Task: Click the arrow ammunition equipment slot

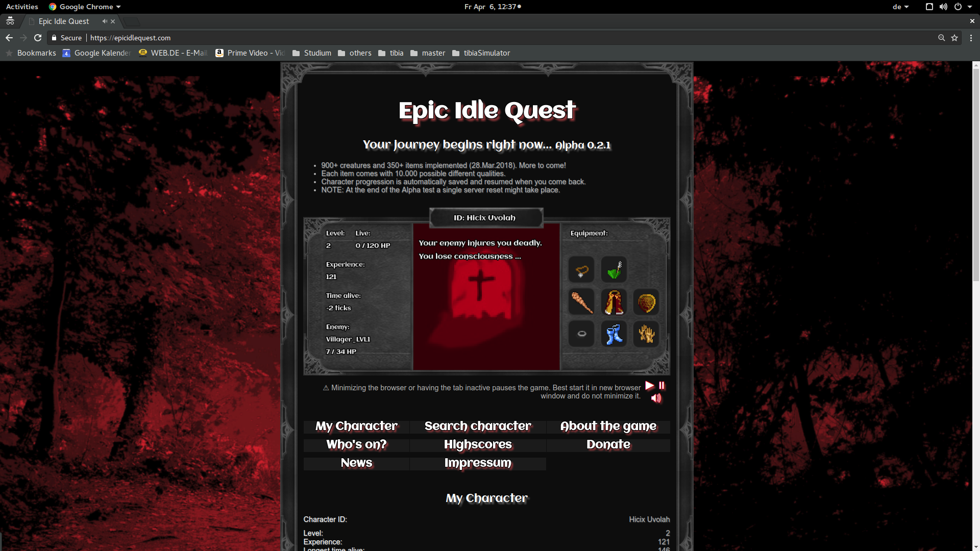Action: pos(614,269)
